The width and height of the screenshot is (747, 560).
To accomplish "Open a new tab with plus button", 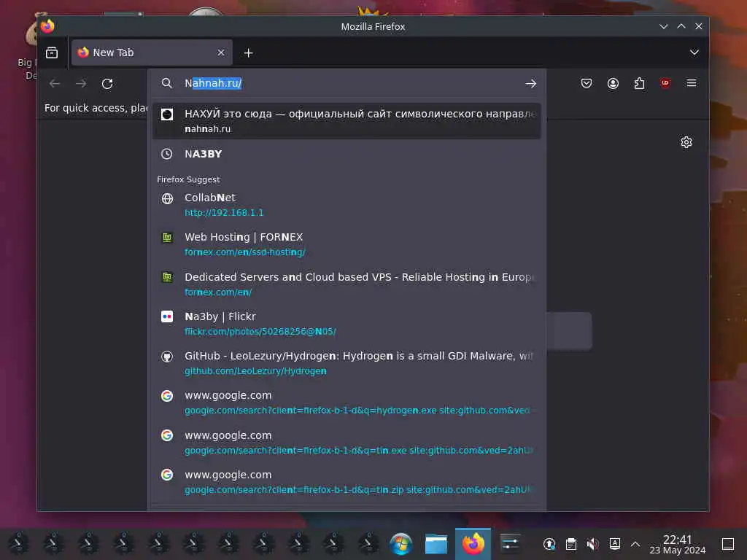I will (x=248, y=52).
